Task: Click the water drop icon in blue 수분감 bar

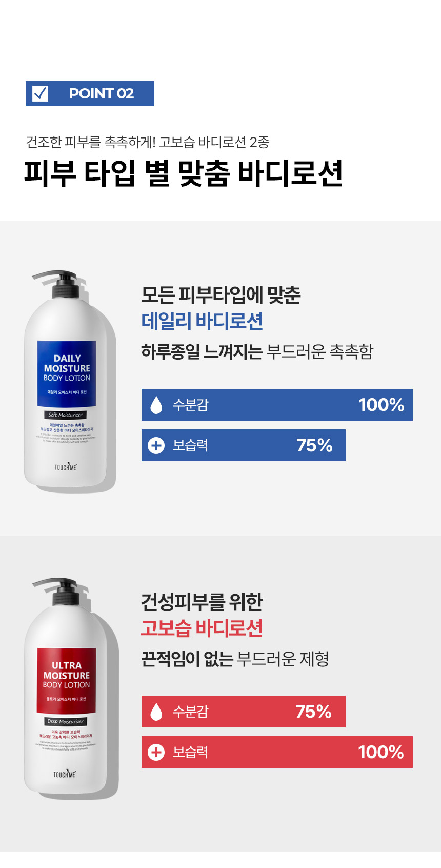Action: (156, 405)
